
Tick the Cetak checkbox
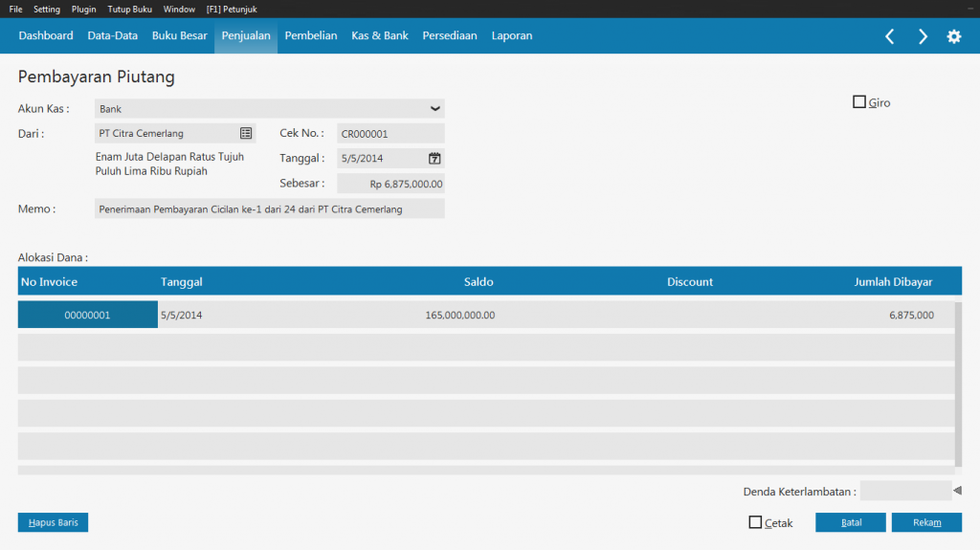click(755, 522)
